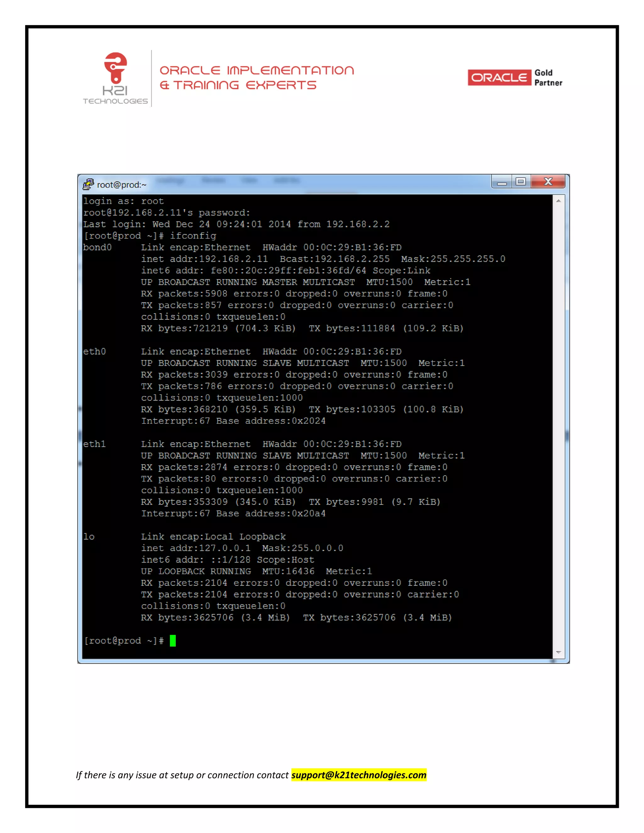Click the bond0 inet addr 192.168.2.11

234,259
